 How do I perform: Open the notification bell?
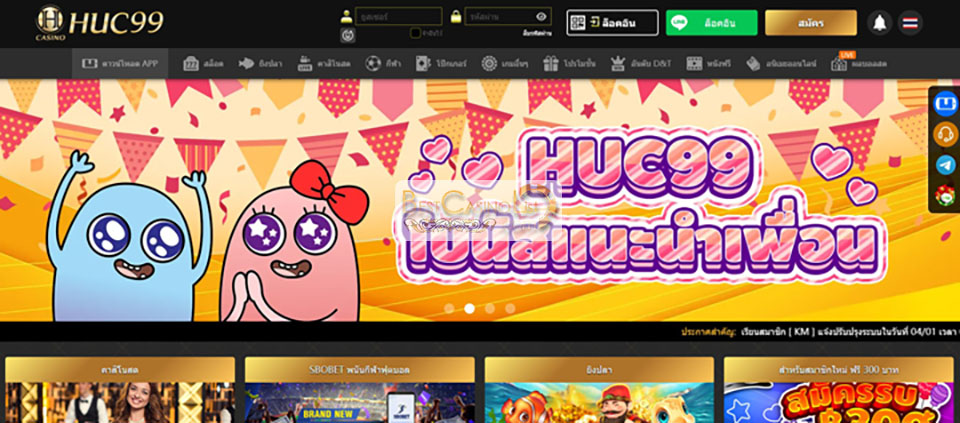880,23
